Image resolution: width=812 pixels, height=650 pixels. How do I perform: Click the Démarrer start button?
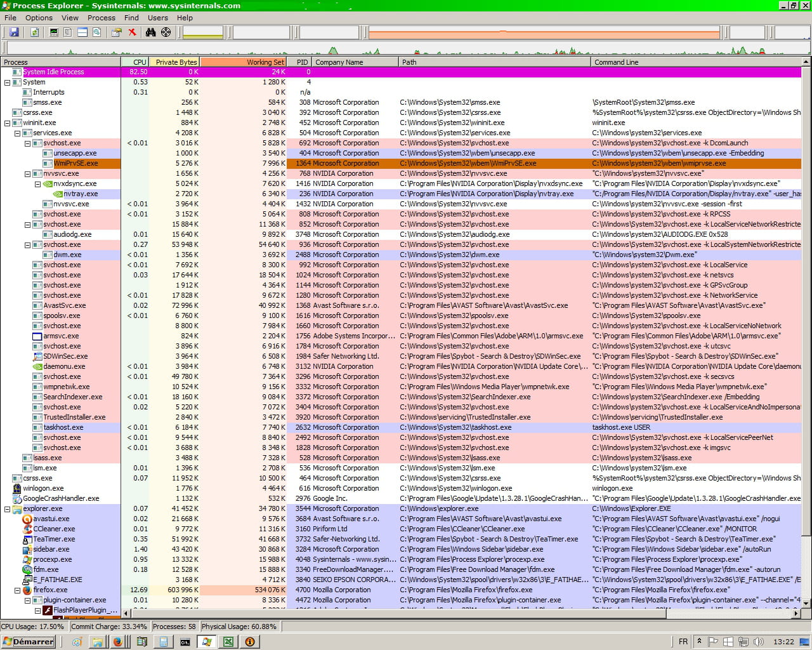[29, 642]
